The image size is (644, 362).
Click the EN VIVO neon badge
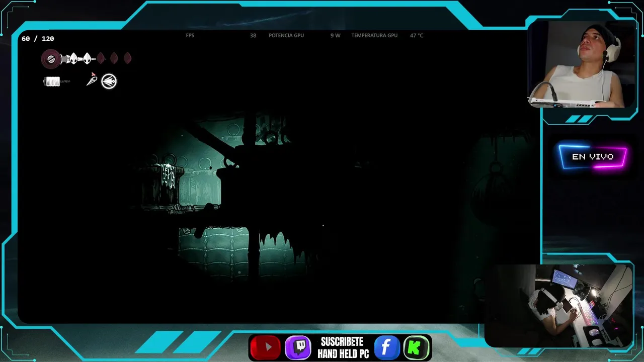click(x=593, y=157)
